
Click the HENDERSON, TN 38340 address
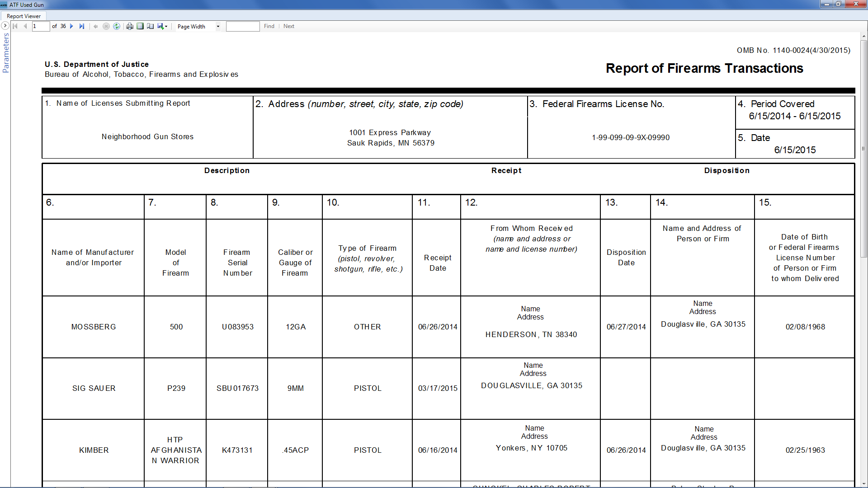click(x=531, y=334)
